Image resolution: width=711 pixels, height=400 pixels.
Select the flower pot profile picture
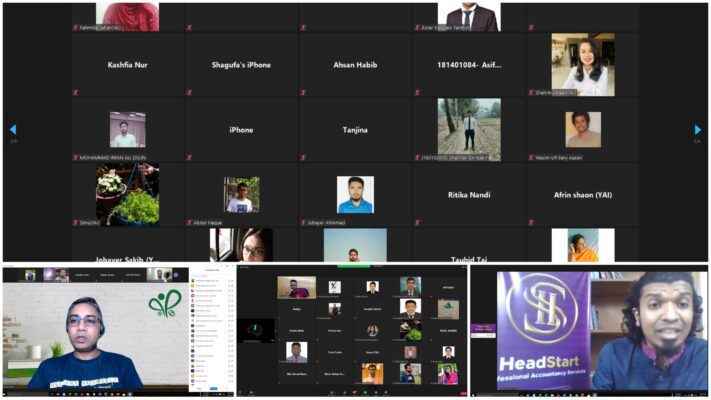click(127, 195)
